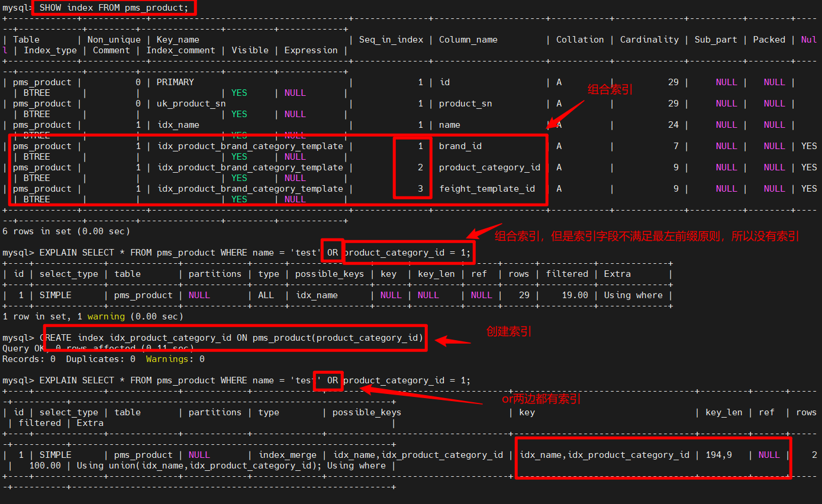Select the 'CREATE index idx_product_category_id' command line
The width and height of the screenshot is (822, 504).
coord(231,338)
